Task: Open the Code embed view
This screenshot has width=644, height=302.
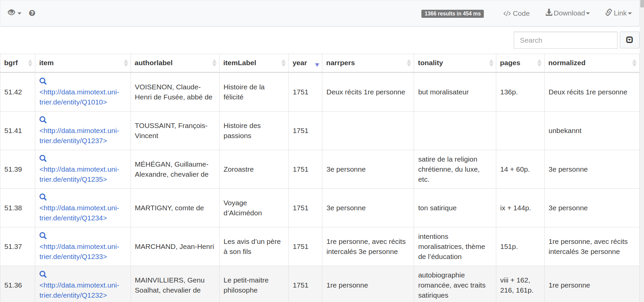Action: tap(516, 13)
